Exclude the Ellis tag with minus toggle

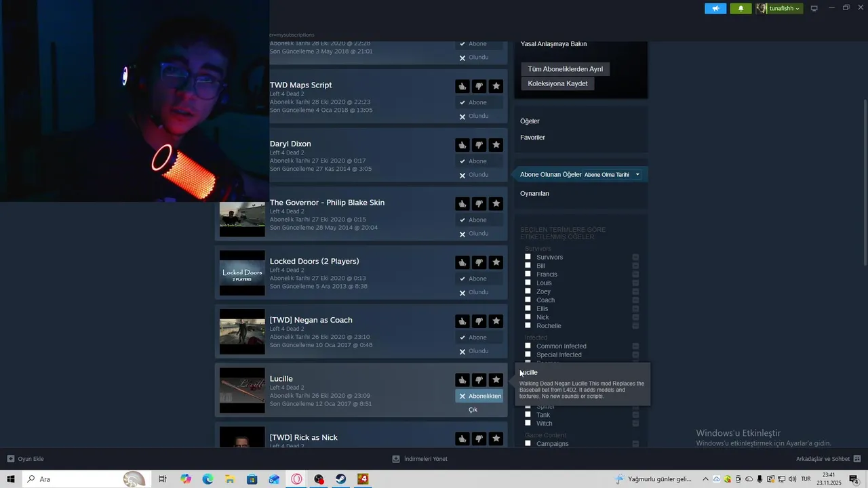[635, 308]
